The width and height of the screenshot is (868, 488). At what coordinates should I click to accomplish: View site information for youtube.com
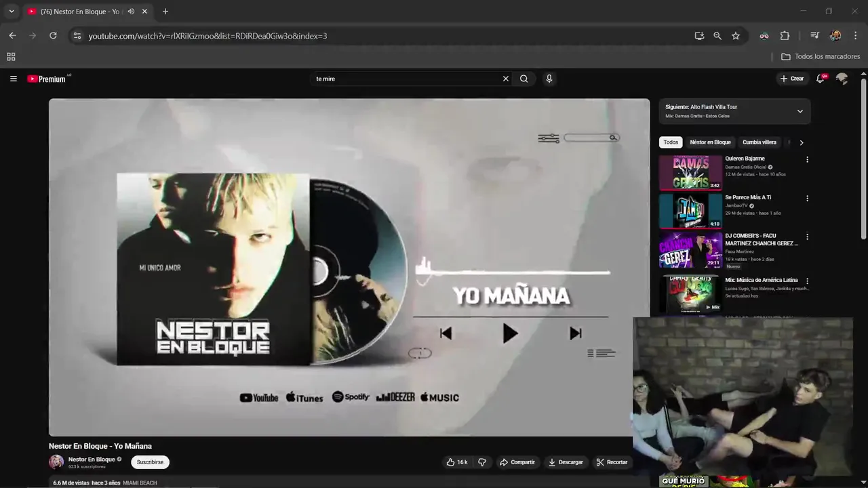coord(77,36)
